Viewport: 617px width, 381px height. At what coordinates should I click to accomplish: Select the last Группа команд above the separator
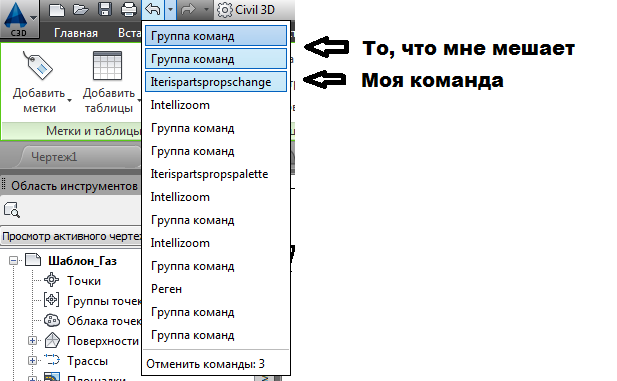click(x=216, y=335)
